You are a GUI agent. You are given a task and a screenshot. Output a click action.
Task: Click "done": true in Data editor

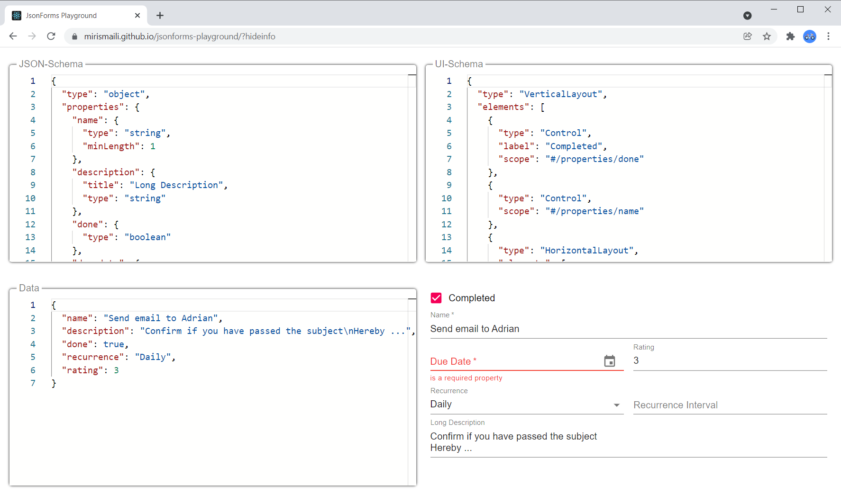(95, 344)
